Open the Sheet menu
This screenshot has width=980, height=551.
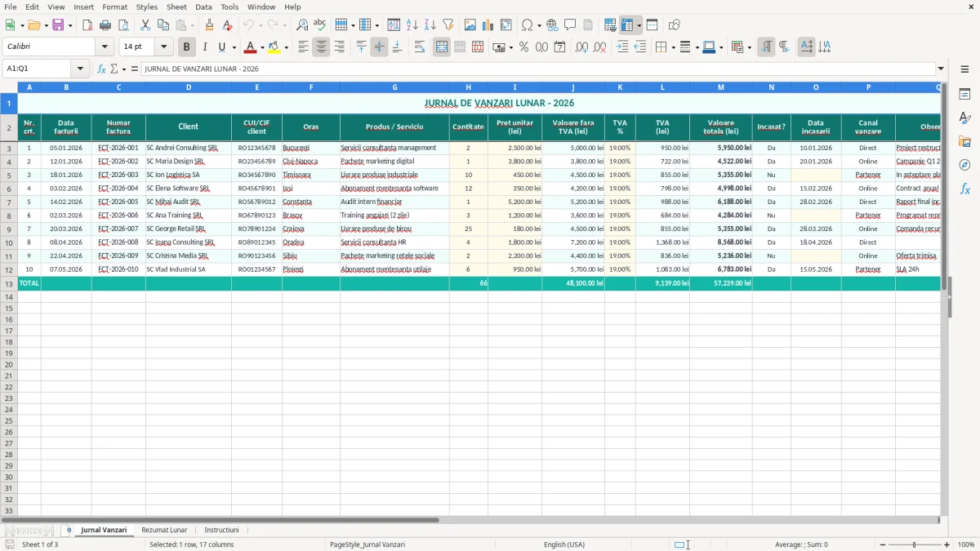[x=176, y=7]
